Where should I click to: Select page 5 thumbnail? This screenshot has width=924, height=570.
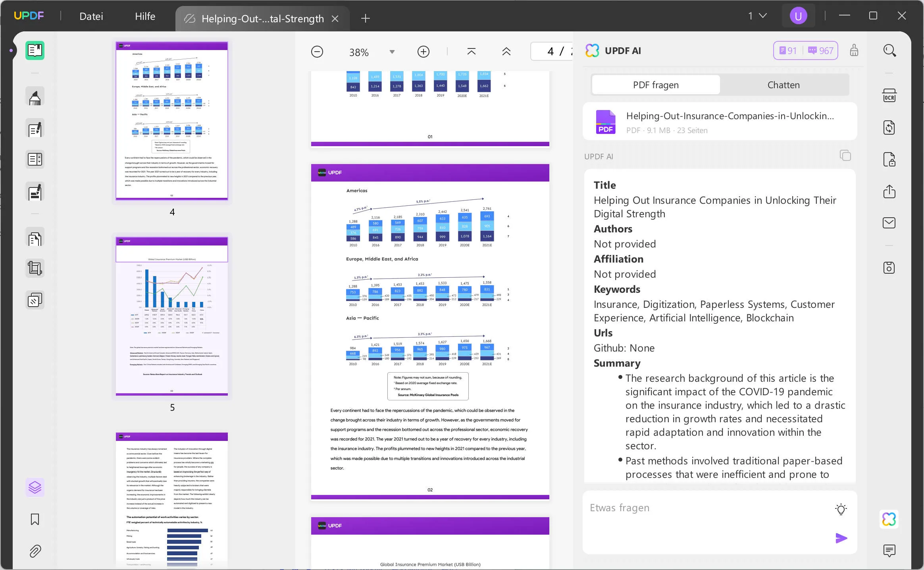(172, 316)
